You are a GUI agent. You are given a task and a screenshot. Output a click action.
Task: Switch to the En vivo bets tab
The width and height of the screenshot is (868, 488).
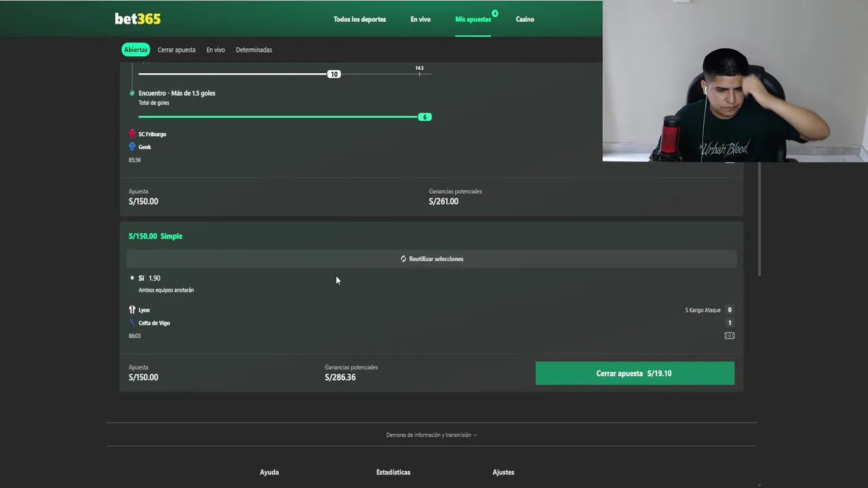click(216, 49)
